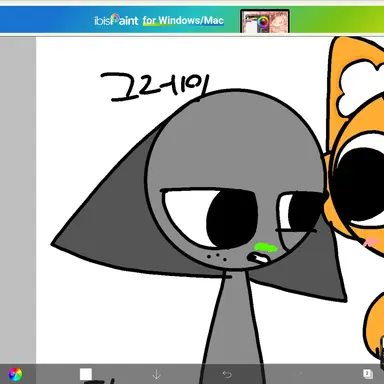Click the ibisPaint ad preview thumbnail

pyautogui.click(x=265, y=22)
